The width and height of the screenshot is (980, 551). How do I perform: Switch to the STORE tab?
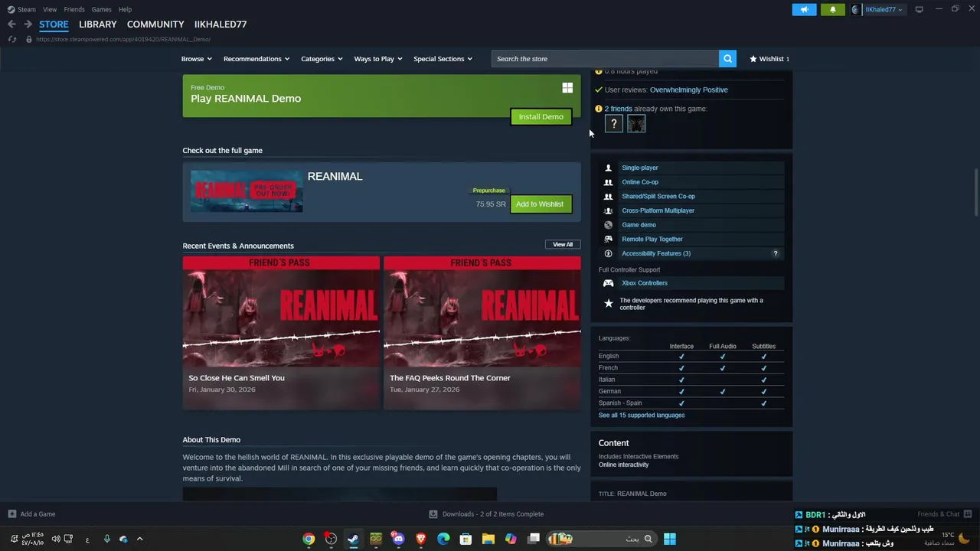(54, 24)
